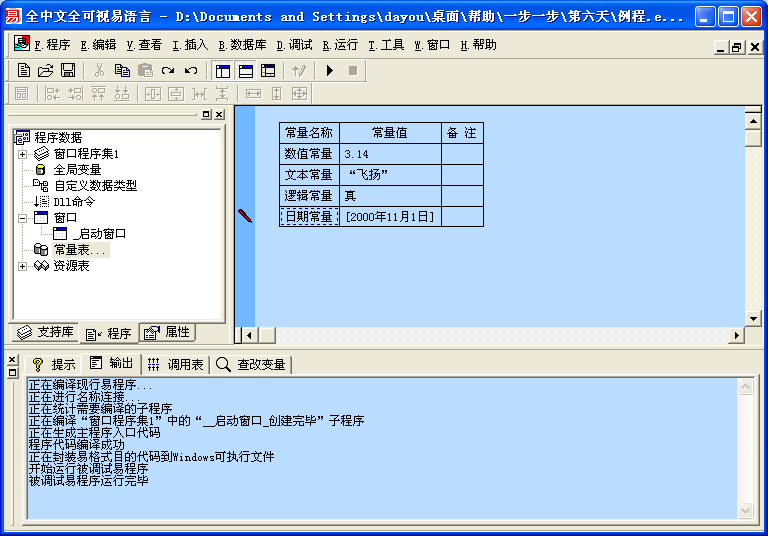The width and height of the screenshot is (768, 536).
Task: Toggle the work panel layout icon
Action: pos(223,71)
